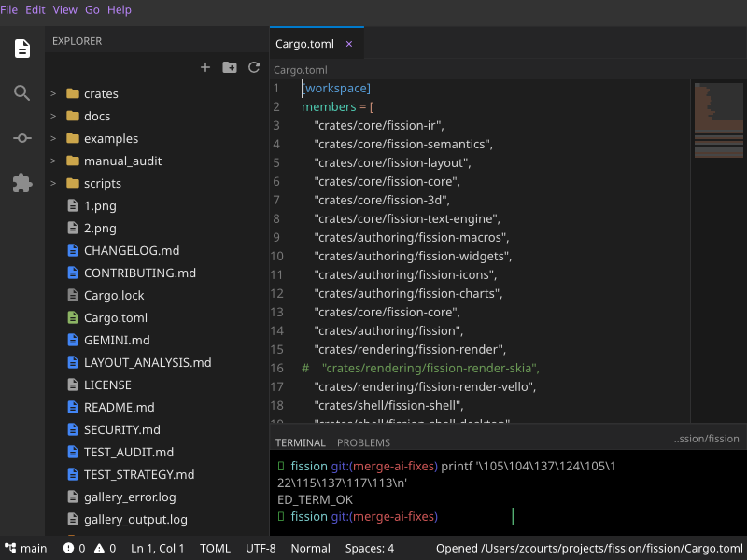Expand the examples folder chevron

pyautogui.click(x=53, y=138)
